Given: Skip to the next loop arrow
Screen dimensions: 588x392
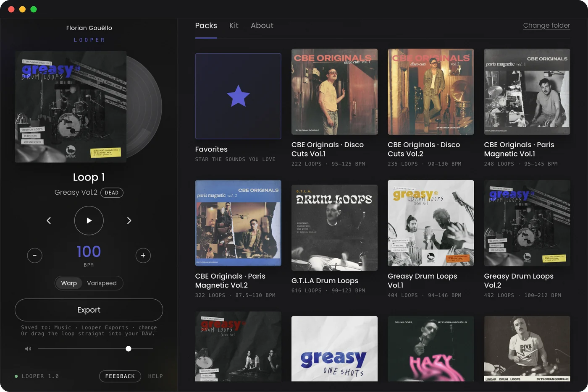Looking at the screenshot, I should point(129,220).
